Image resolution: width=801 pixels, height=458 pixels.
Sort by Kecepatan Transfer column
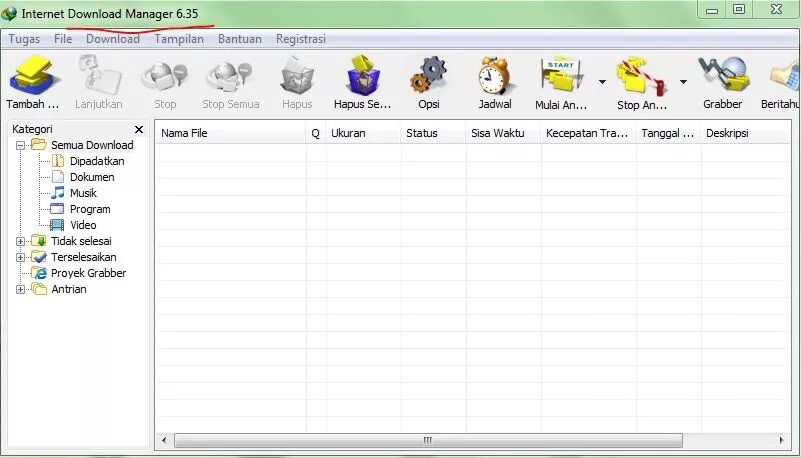[588, 133]
